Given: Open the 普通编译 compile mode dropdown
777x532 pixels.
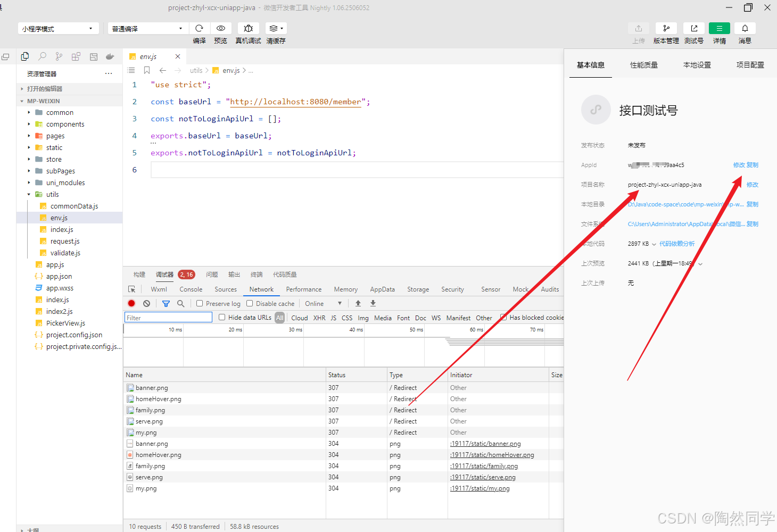Looking at the screenshot, I should (x=147, y=28).
